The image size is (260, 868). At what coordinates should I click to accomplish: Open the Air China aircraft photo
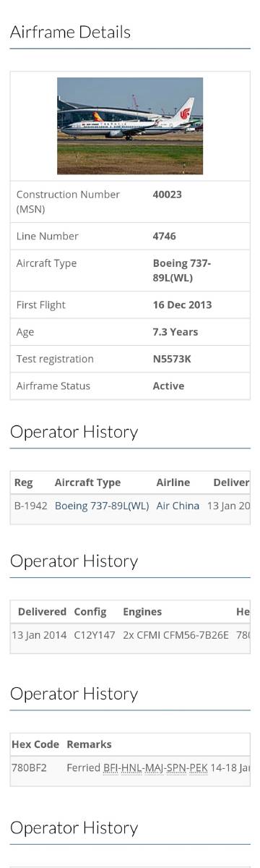pos(130,126)
